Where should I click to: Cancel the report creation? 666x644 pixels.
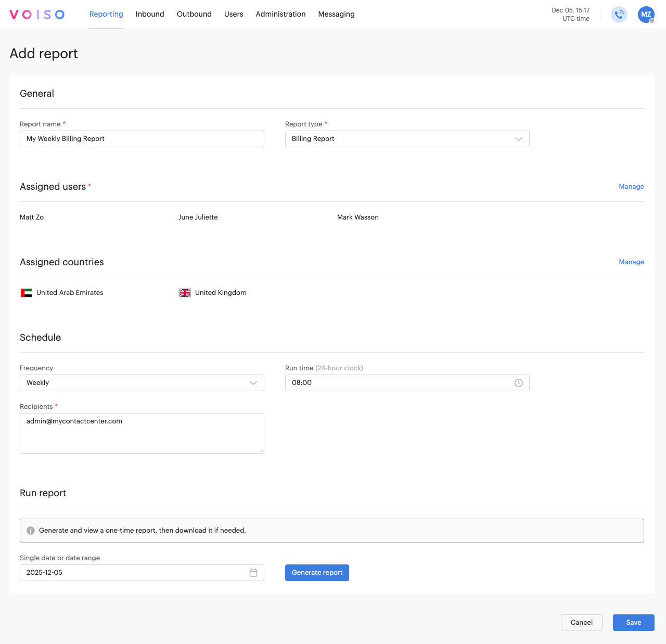click(581, 622)
